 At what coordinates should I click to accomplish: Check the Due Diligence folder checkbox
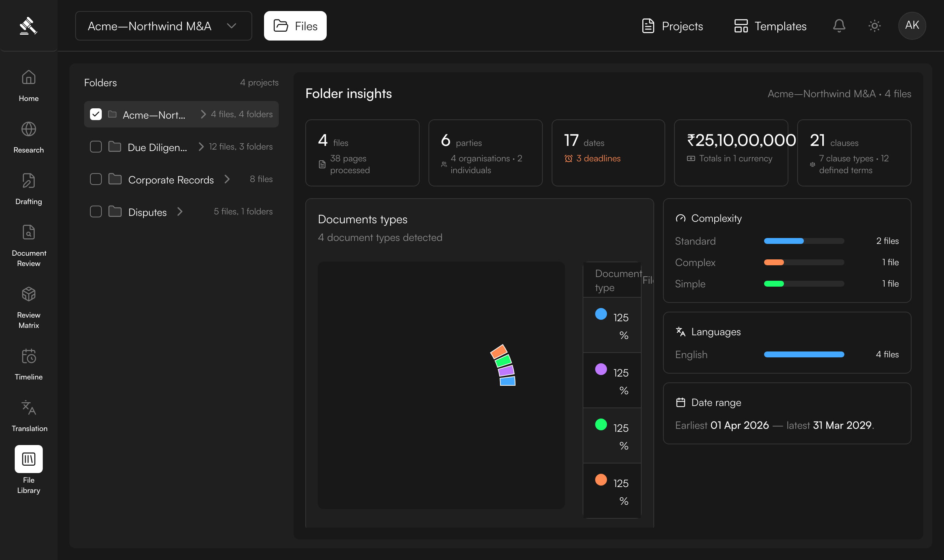96,146
